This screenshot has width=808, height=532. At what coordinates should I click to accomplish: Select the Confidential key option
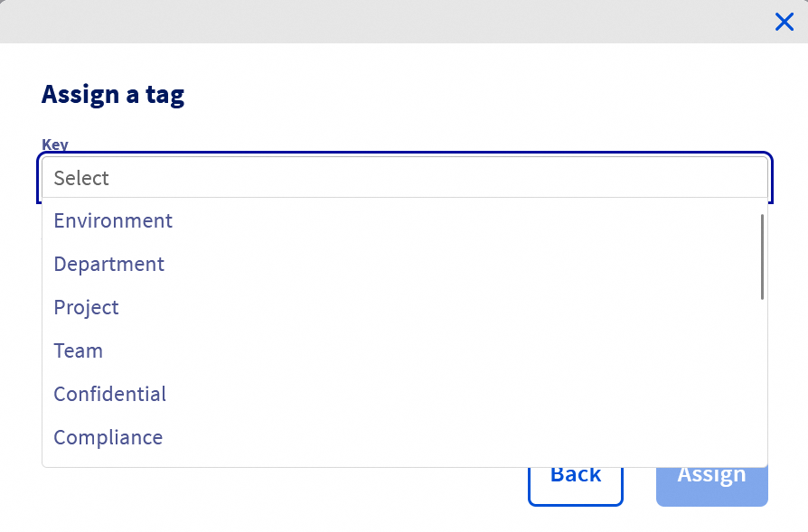coord(109,394)
